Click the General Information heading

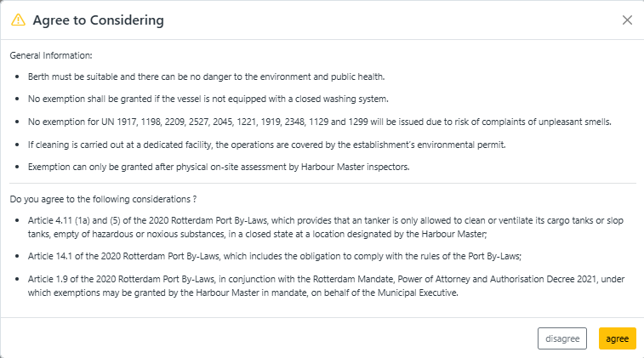pyautogui.click(x=51, y=55)
